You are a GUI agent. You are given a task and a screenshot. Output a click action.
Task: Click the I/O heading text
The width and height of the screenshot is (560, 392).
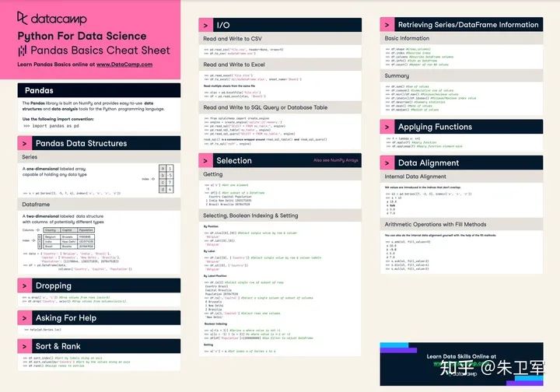point(223,25)
